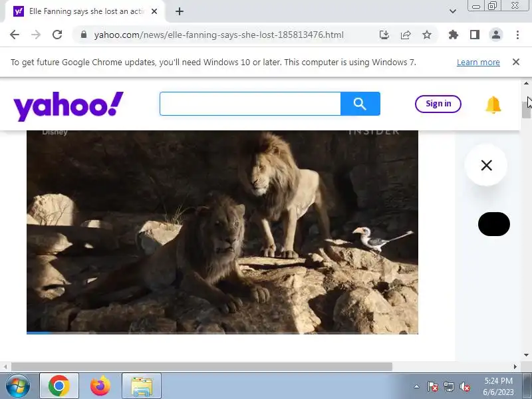Click the blue search magnifier button
The height and width of the screenshot is (399, 532).
click(360, 104)
